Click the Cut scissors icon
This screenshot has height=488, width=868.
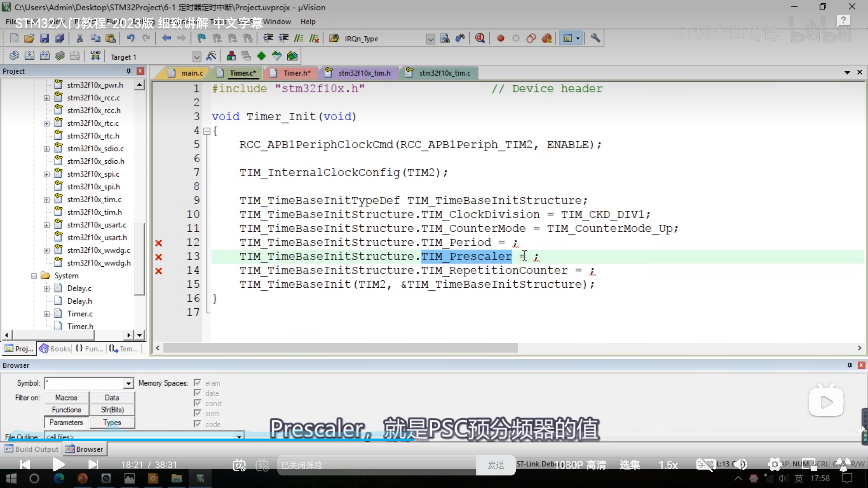(80, 38)
